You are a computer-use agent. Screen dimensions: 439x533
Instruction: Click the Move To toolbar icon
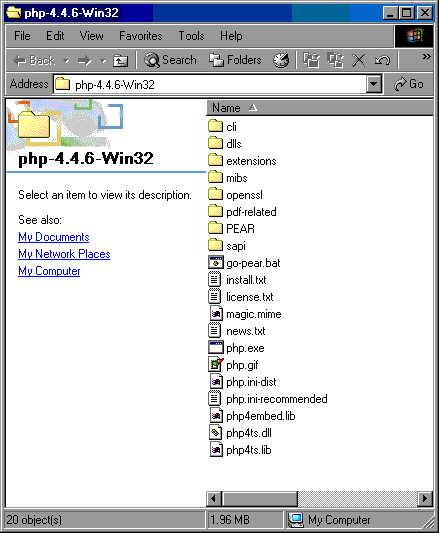(x=311, y=61)
